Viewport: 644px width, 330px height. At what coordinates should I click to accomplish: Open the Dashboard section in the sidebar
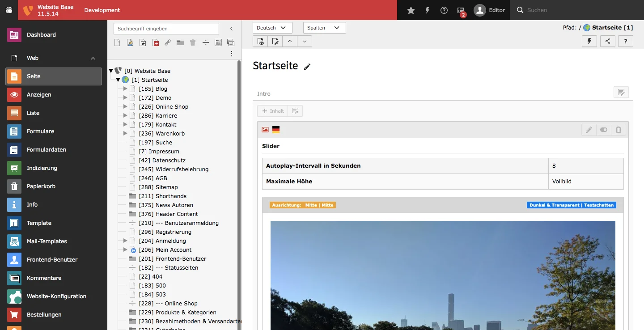tap(41, 35)
